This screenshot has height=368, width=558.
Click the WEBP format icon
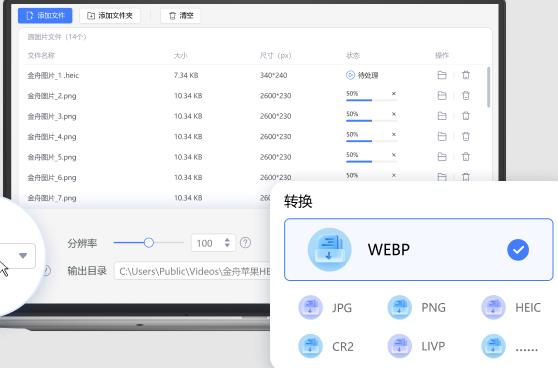[329, 249]
